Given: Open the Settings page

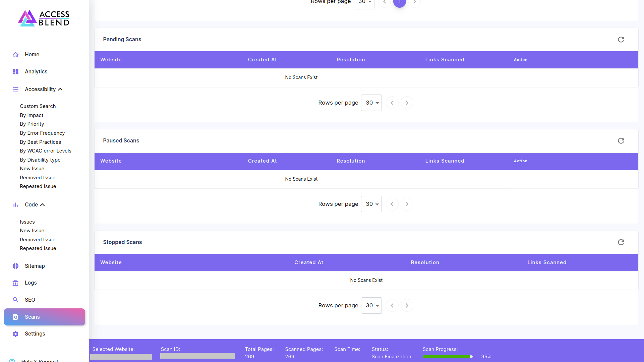Looking at the screenshot, I should pyautogui.click(x=35, y=334).
